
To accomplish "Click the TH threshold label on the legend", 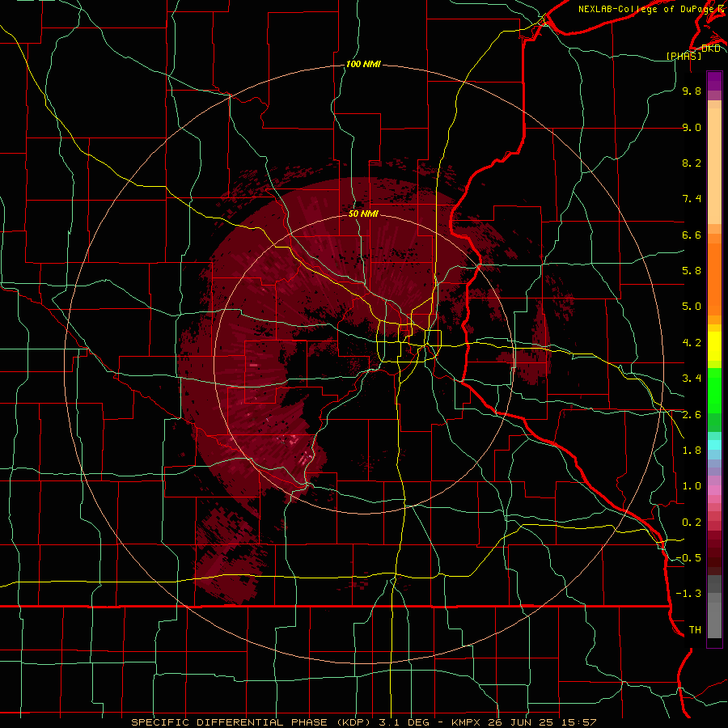I will point(695,630).
